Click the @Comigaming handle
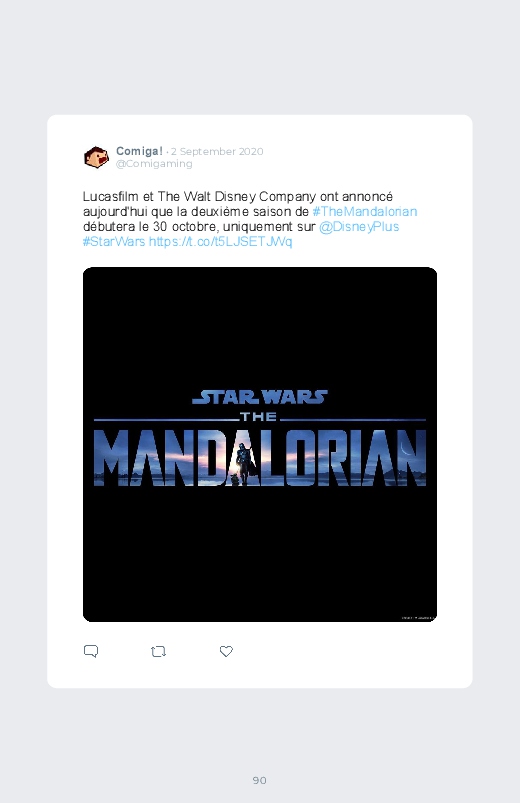The image size is (520, 803). 154,163
